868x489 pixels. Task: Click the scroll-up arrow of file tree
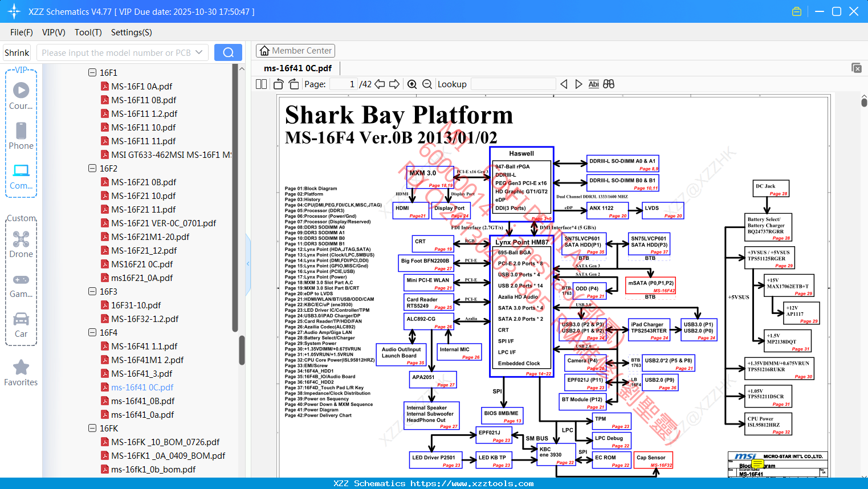click(x=242, y=68)
